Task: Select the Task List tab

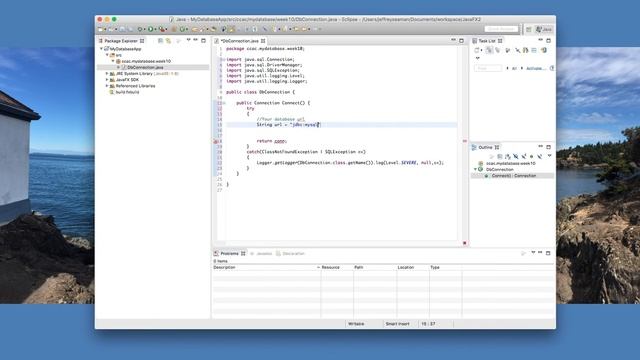Action: [x=487, y=41]
